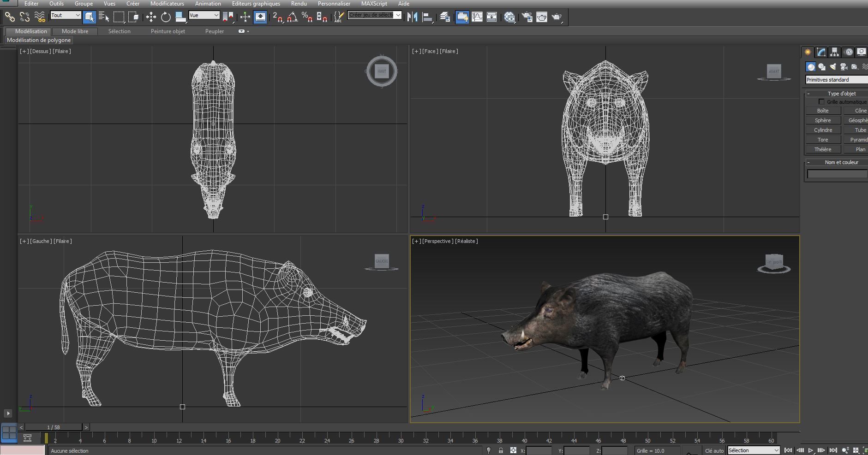Viewport: 868px width, 455px height.
Task: Toggle the Selection Lock padlock icon
Action: [501, 450]
